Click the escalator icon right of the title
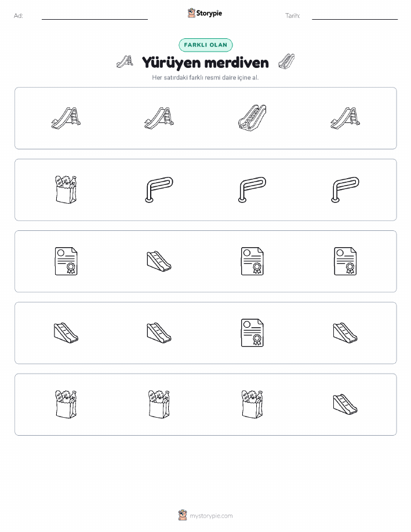Screen dimensions: 411x532 (286, 61)
